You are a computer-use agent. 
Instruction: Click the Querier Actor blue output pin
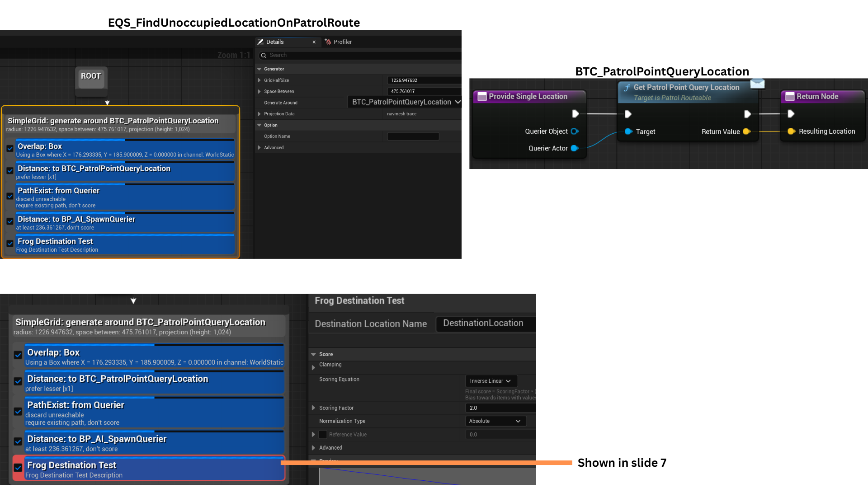click(x=575, y=148)
